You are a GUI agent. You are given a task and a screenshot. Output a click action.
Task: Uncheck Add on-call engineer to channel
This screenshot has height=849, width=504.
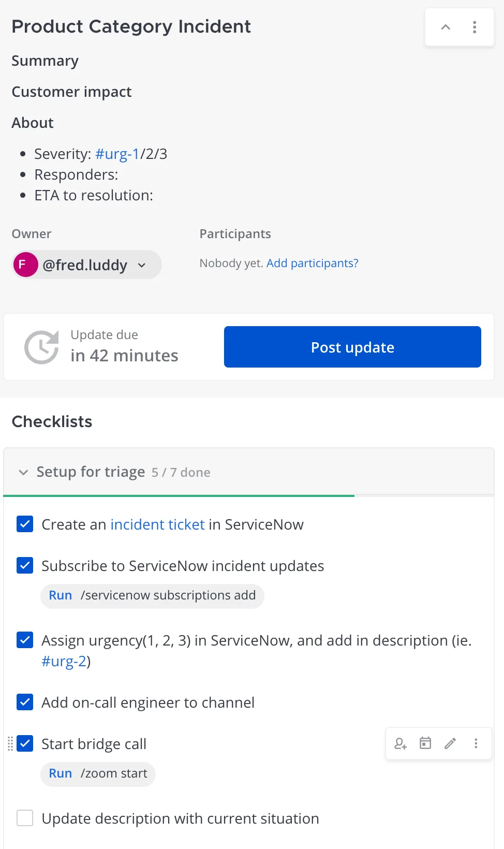(25, 702)
